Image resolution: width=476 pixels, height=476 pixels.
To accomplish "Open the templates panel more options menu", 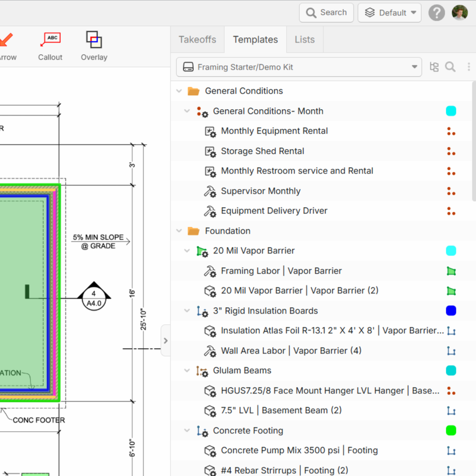I will (x=469, y=67).
